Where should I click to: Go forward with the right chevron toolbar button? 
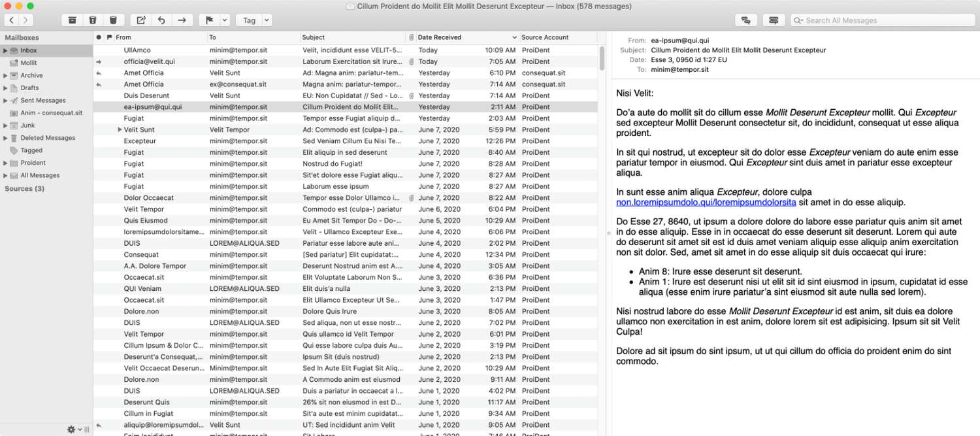[25, 20]
